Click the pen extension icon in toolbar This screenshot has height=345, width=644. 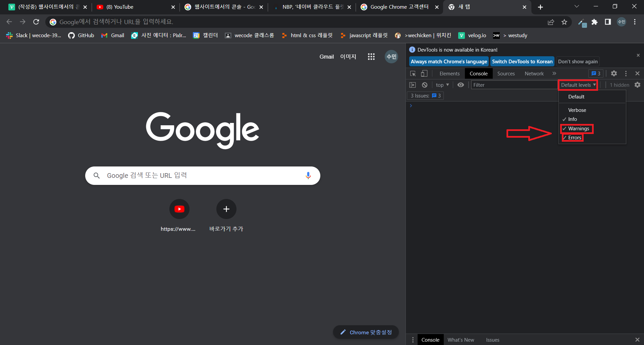pos(582,22)
